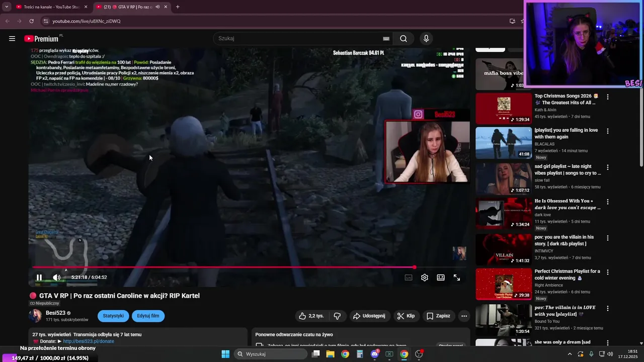Like the video with 2,2 tys. likes

[312, 316]
